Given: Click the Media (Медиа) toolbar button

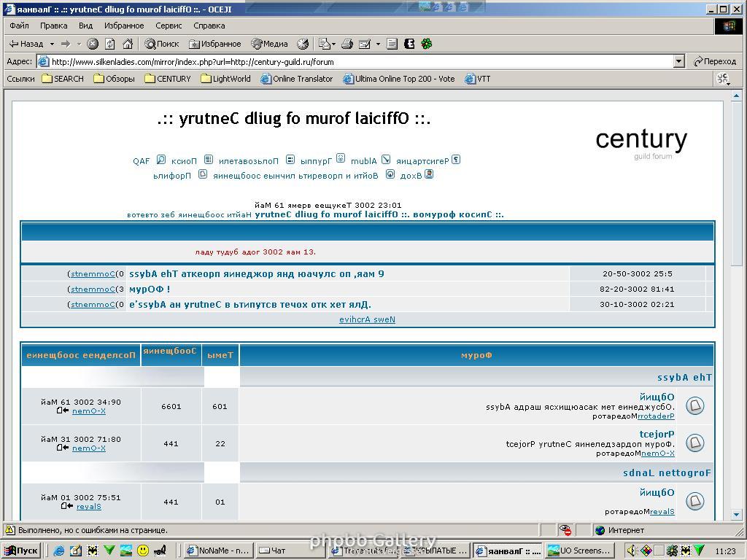Looking at the screenshot, I should coord(270,44).
